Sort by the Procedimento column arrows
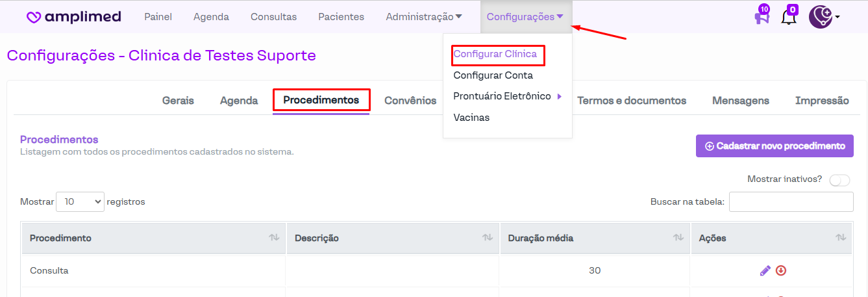This screenshot has height=297, width=868. coord(274,238)
